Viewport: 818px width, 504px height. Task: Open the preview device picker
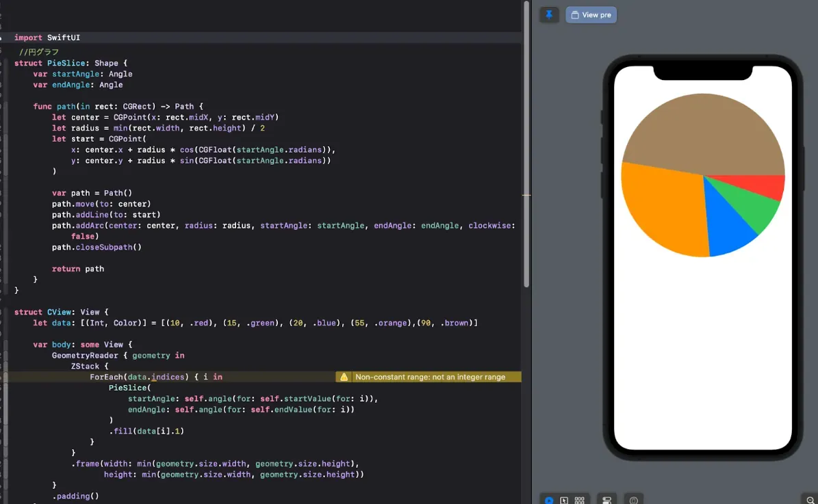tap(634, 501)
